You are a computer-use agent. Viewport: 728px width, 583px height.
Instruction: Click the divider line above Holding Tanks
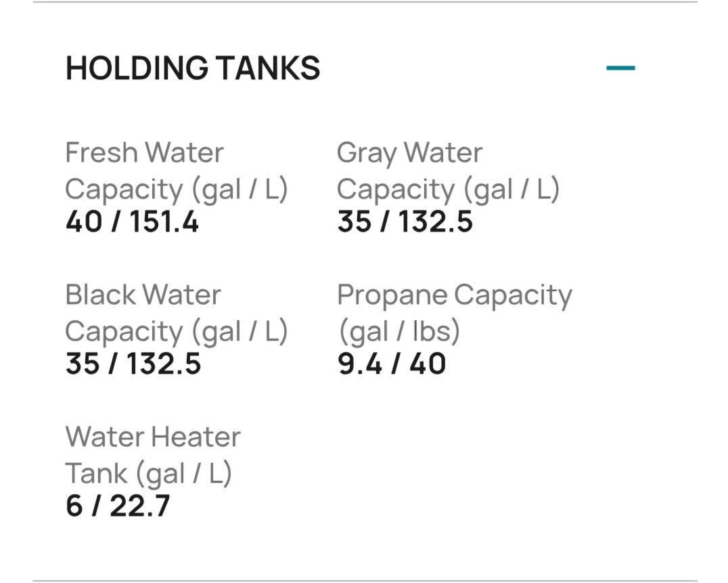point(364,2)
